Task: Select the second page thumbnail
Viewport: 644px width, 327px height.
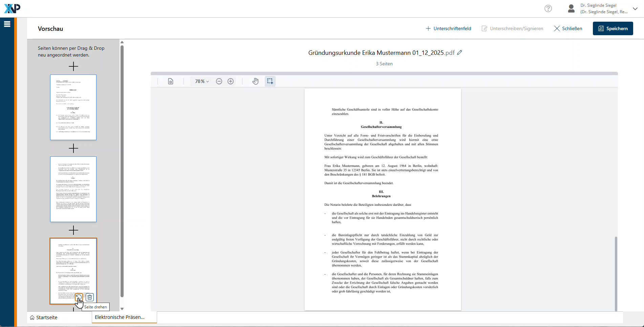Action: 73,189
